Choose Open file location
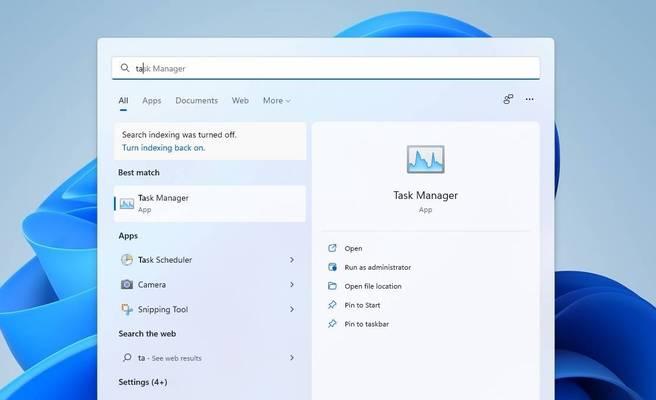 373,286
